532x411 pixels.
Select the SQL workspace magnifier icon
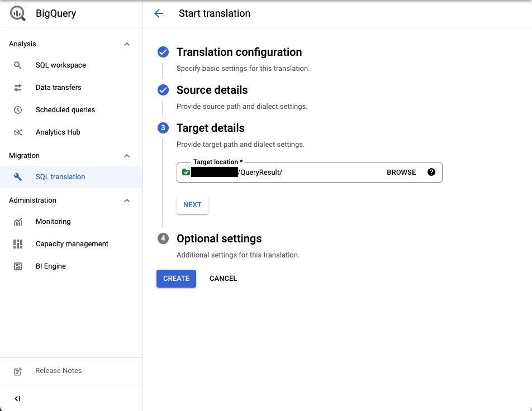pyautogui.click(x=17, y=65)
